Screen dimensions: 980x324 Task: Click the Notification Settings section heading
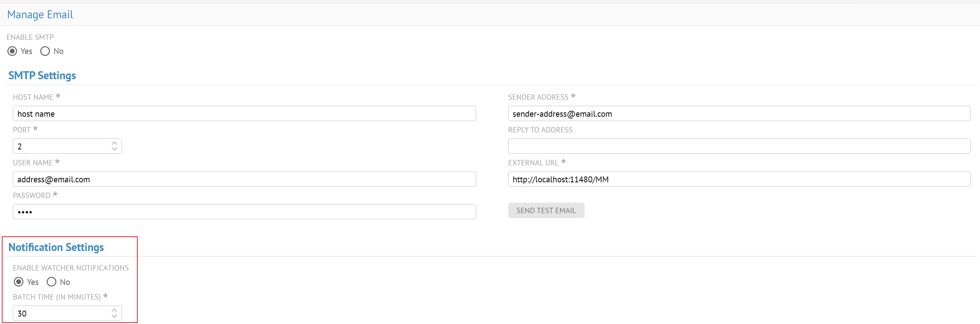(56, 247)
